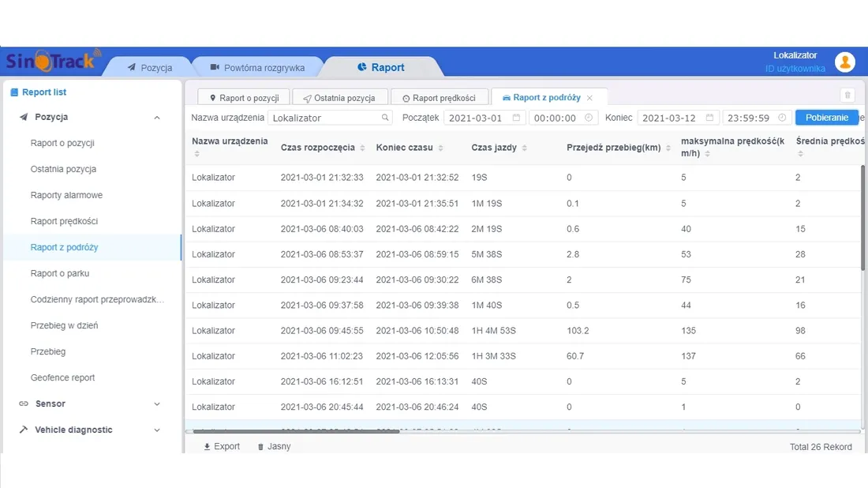Select the Raport top tab
Image resolution: width=868 pixels, height=488 pixels.
click(x=381, y=67)
